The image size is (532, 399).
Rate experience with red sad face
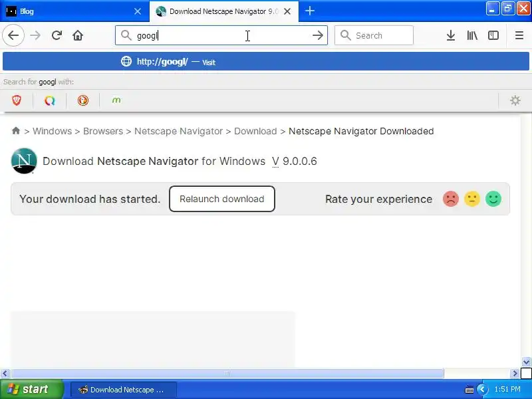pos(451,199)
